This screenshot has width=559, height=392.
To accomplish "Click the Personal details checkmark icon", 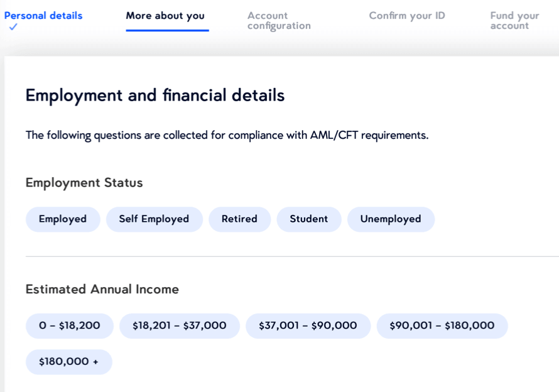I will 13,27.
